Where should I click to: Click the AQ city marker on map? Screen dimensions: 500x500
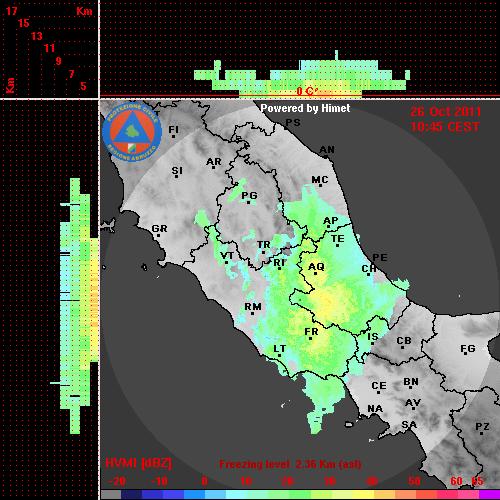pos(315,274)
